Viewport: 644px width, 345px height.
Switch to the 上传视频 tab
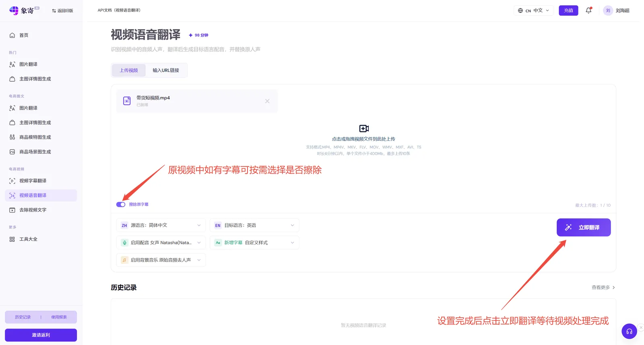[129, 70]
